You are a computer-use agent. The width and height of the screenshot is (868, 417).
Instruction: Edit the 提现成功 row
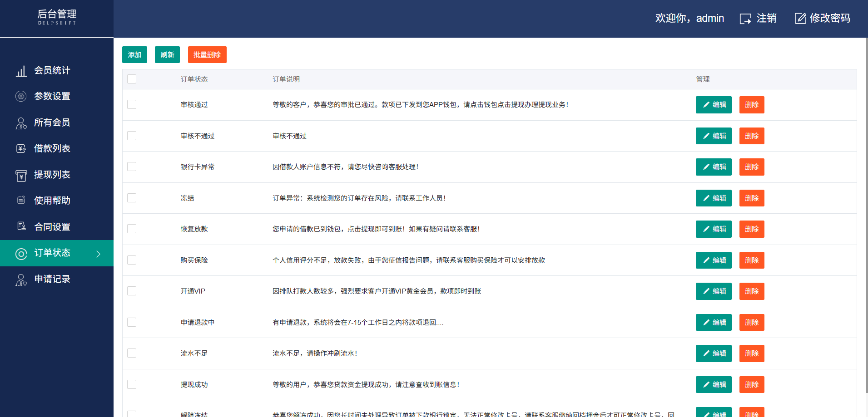pos(714,385)
